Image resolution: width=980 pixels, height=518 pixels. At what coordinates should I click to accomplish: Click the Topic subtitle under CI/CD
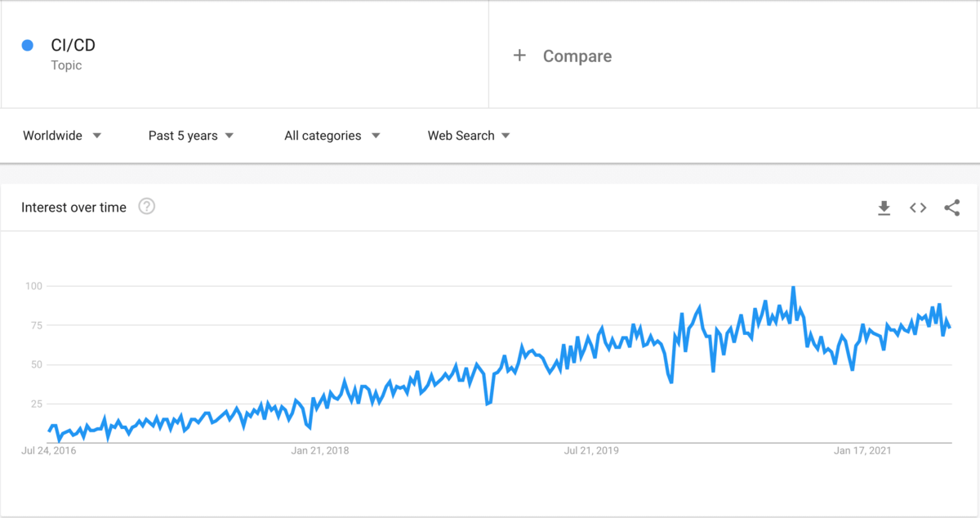point(66,65)
